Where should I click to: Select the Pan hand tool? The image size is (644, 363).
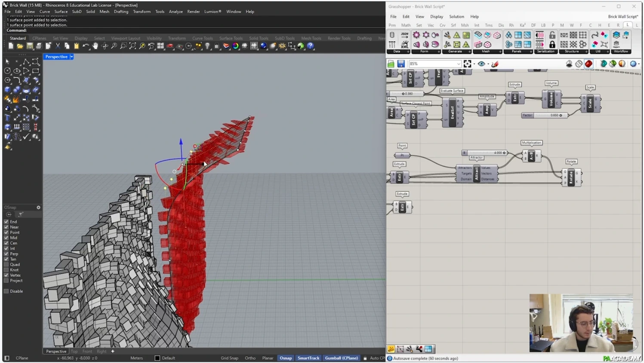pyautogui.click(x=95, y=46)
